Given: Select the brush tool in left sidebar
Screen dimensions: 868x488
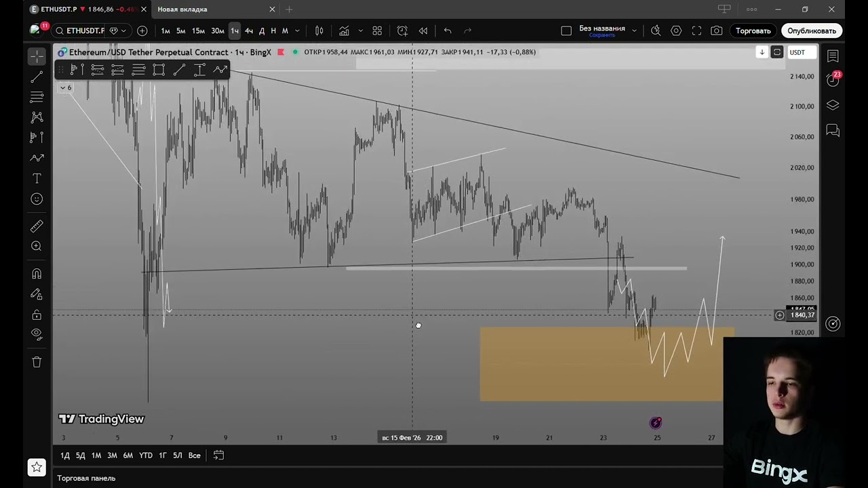Looking at the screenshot, I should tap(37, 158).
